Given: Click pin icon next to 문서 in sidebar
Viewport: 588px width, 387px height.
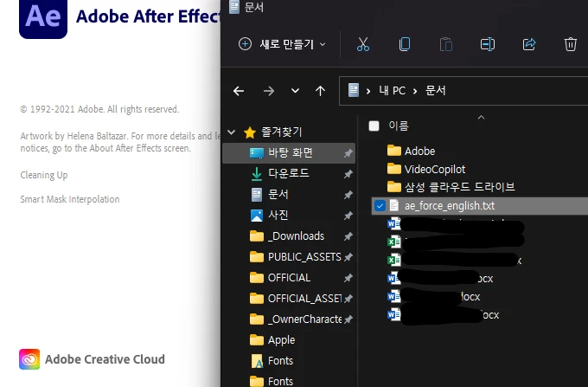Looking at the screenshot, I should click(x=348, y=195).
